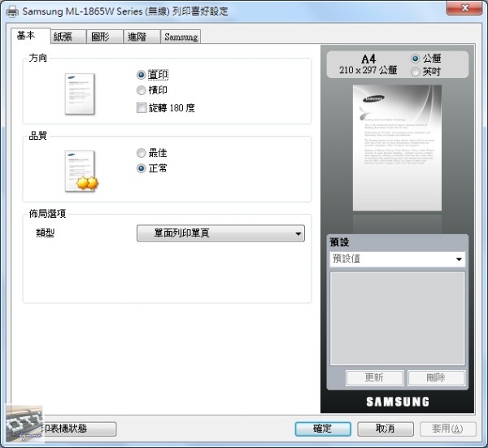
Task: Click the 刪除 delete preset button
Action: pos(436,378)
